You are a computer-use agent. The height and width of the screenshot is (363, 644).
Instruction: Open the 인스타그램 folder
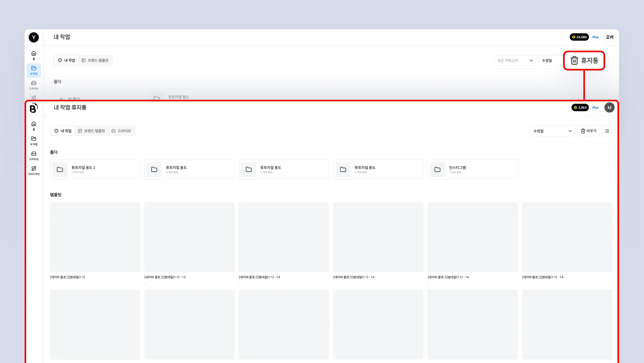click(x=472, y=169)
